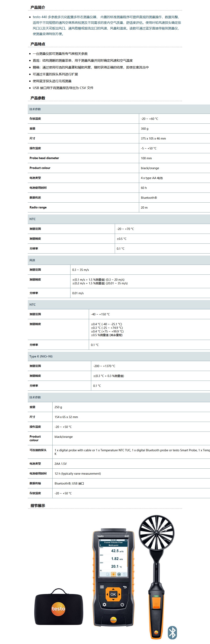Click the 风速 table section header
The image size is (210, 644).
[x=32, y=260]
